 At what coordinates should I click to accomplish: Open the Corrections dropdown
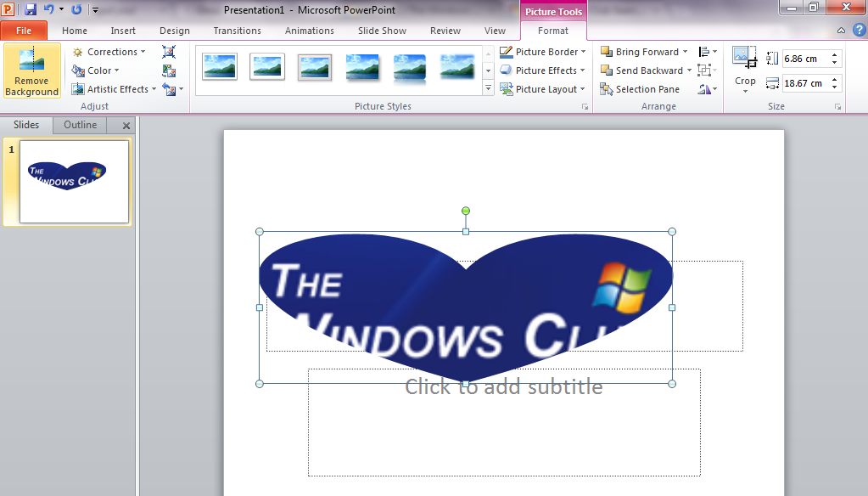click(x=109, y=52)
